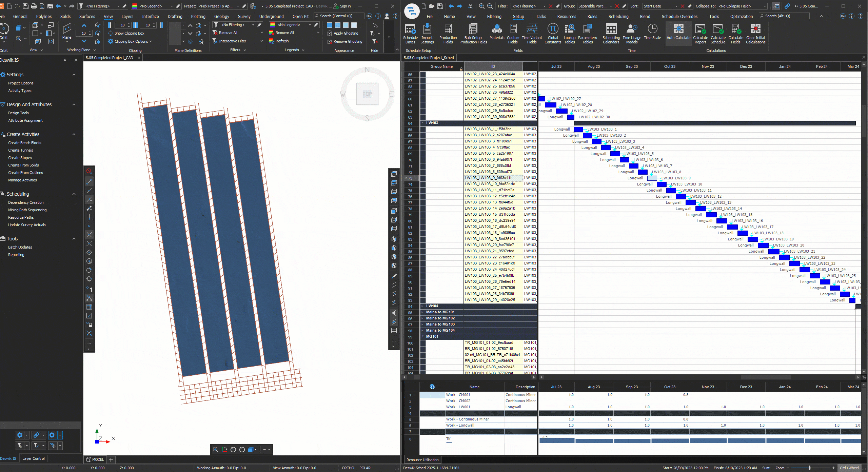Viewport: 868px width, 472px height.
Task: Collapse the Settings section in Deswik.IS
Action: [74, 75]
